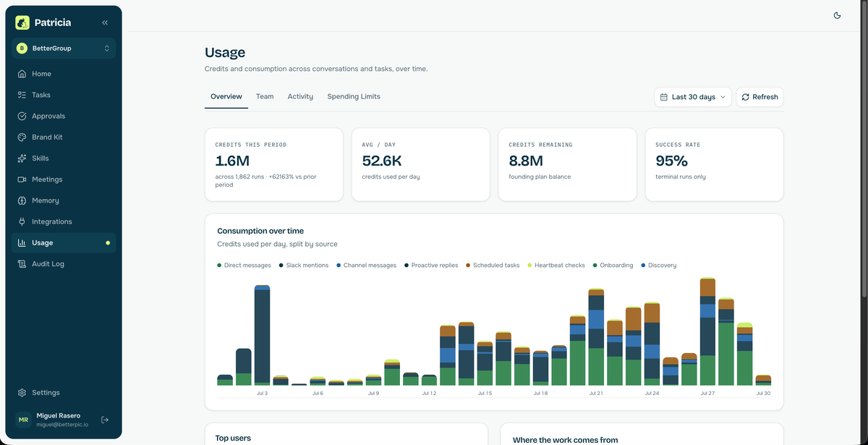Click the Meetings camera icon
Screen dimensions: 868x445
(x=22, y=179)
